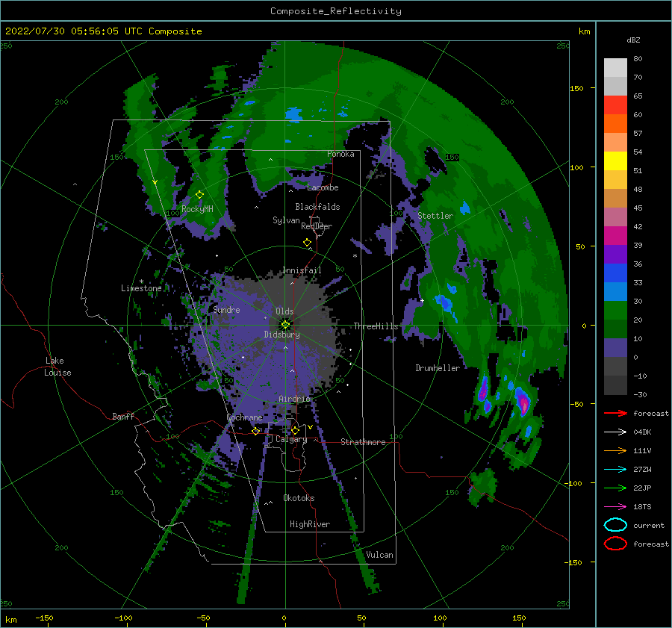Click the '18TS' legend text

click(642, 507)
